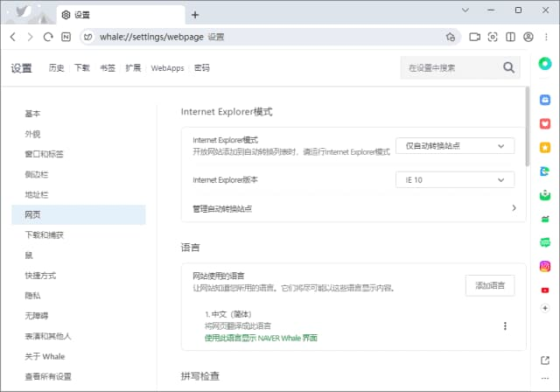Click the search magnifier in settings search
Viewport: 560px width, 392px height.
(508, 67)
